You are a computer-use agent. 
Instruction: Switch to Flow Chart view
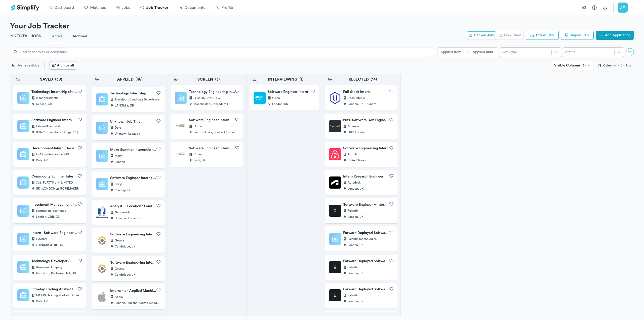510,35
